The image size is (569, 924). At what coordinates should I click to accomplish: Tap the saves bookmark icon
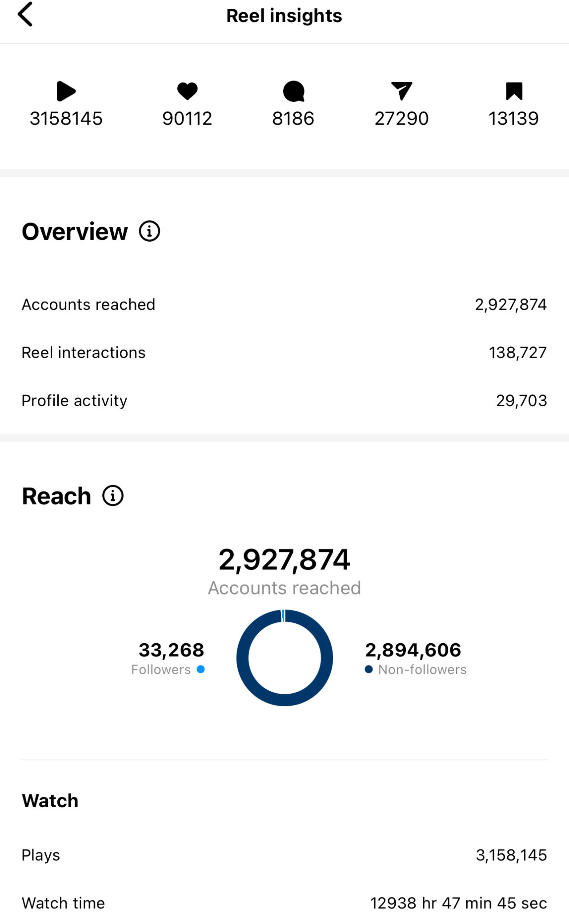pyautogui.click(x=514, y=91)
